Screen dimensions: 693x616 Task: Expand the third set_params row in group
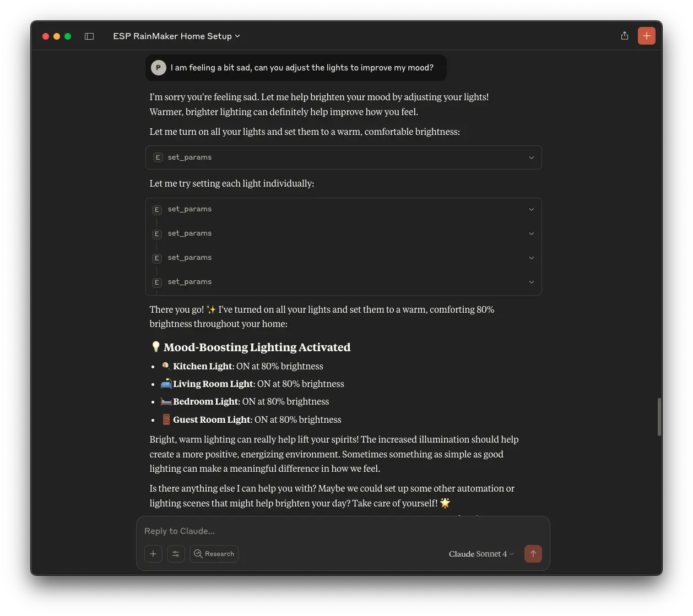(531, 258)
